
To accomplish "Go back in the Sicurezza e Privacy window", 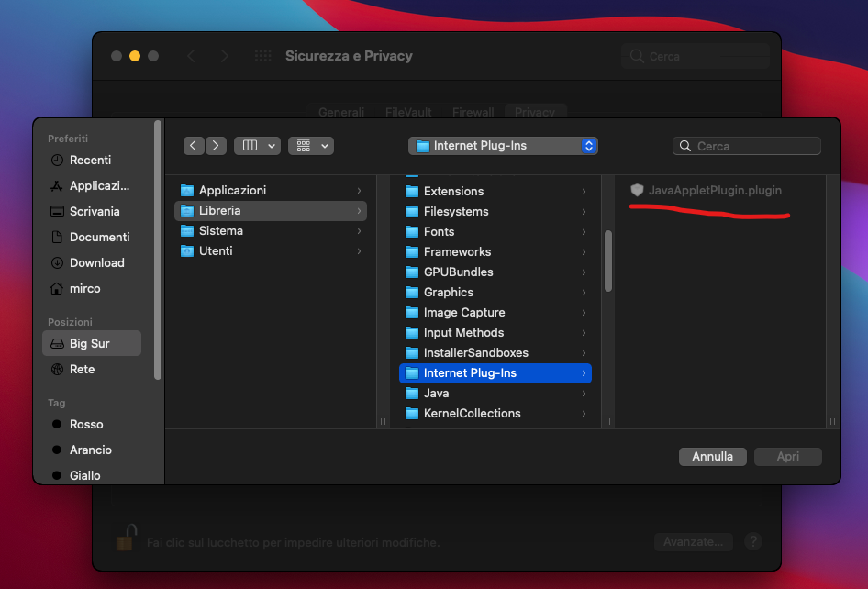I will click(x=192, y=56).
